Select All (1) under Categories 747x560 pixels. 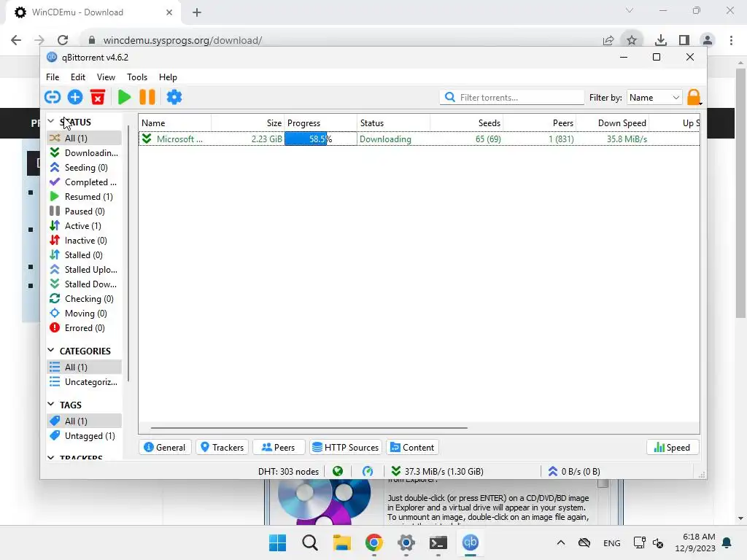(x=85, y=367)
